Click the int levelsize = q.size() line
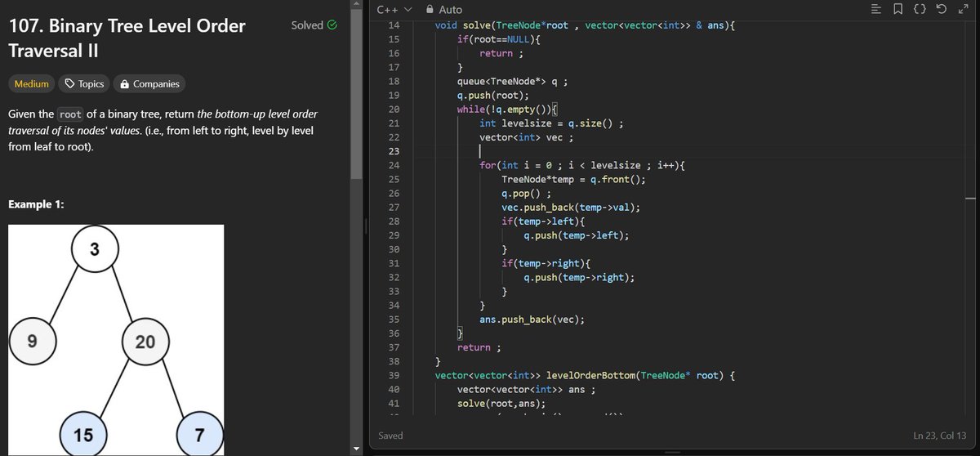The width and height of the screenshot is (980, 456). (x=551, y=123)
